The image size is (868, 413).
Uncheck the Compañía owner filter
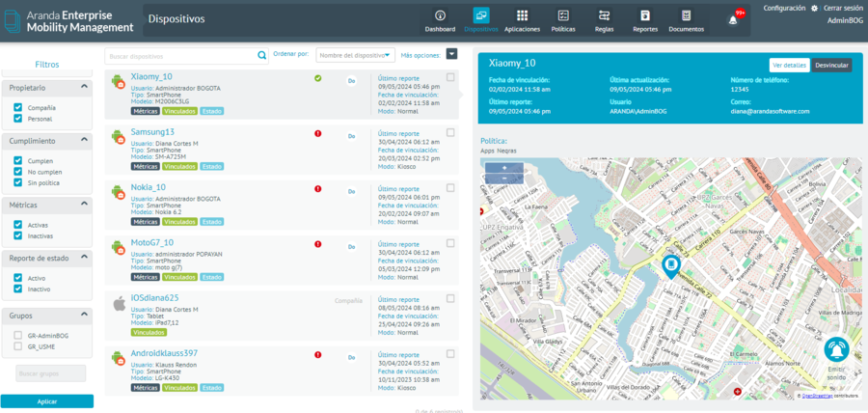click(x=18, y=108)
